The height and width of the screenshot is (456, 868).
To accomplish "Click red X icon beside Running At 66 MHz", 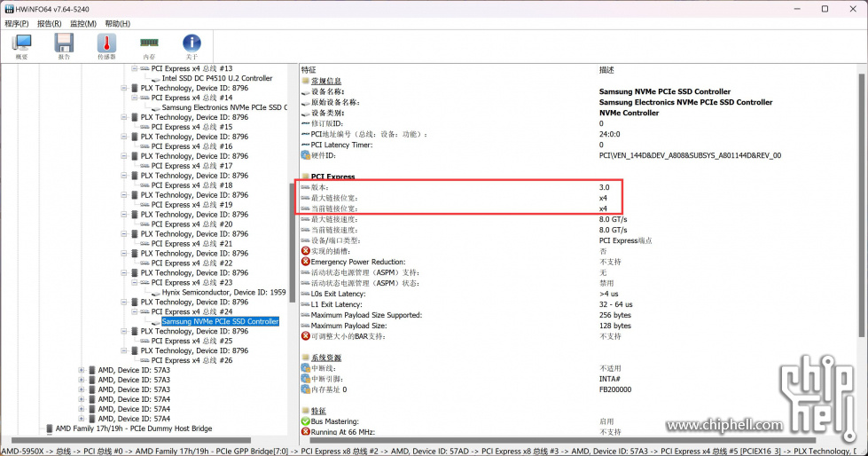I will tap(306, 432).
